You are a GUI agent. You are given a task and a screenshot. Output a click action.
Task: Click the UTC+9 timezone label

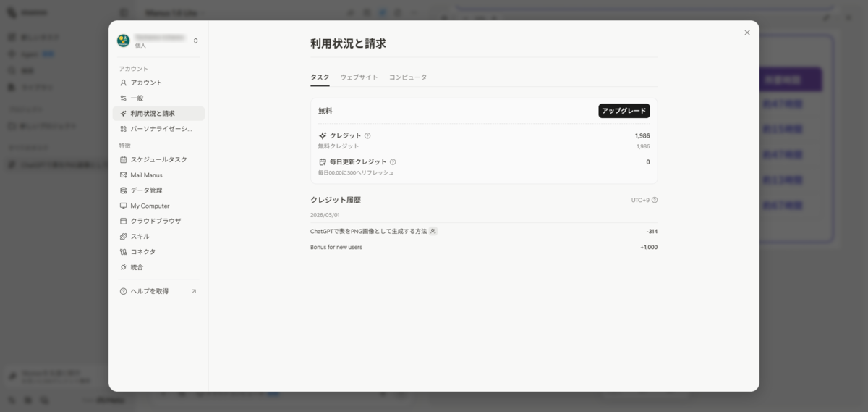[x=640, y=200]
